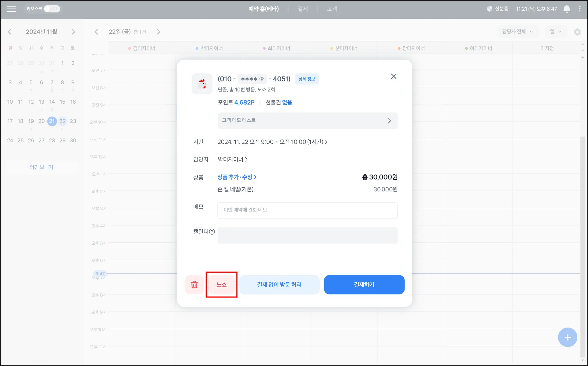Click the notification bell icon
Viewport: 588px width, 366px height.
pos(566,9)
